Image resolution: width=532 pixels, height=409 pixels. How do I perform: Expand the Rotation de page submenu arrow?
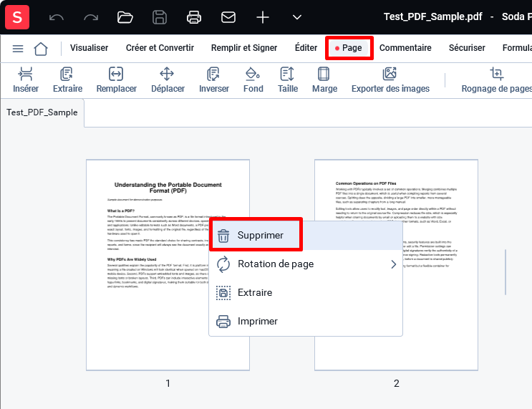point(393,264)
